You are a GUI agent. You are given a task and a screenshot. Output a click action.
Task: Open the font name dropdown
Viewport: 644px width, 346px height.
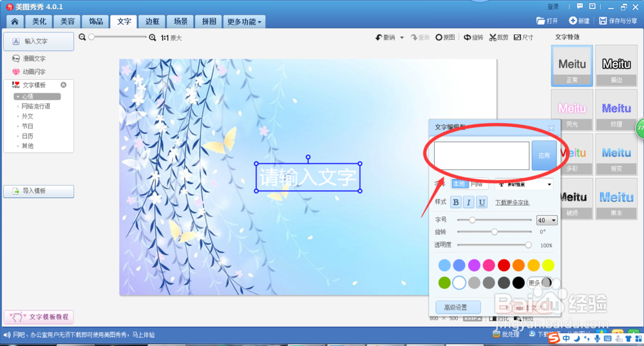524,184
